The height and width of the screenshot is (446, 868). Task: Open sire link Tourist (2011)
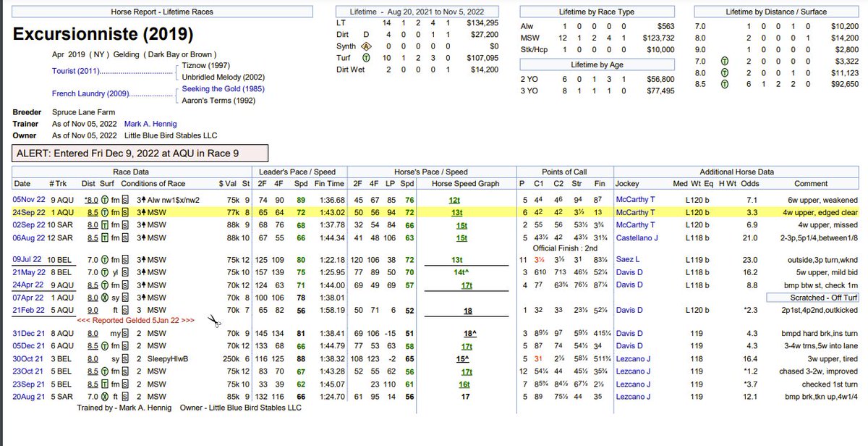[x=75, y=72]
